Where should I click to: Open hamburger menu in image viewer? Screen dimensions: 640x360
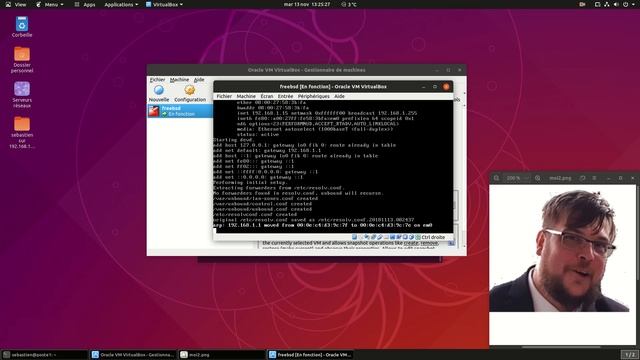pyautogui.click(x=594, y=178)
